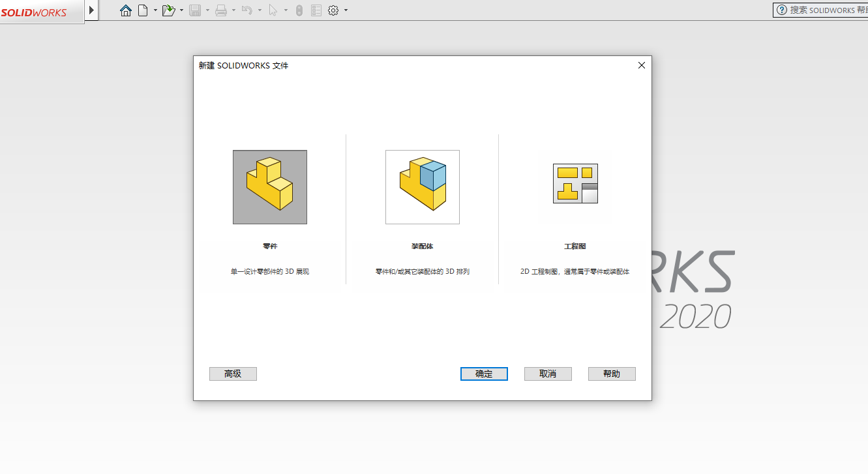Select the 零件 (Part) template thumbnail
This screenshot has width=868, height=474.
click(x=270, y=187)
